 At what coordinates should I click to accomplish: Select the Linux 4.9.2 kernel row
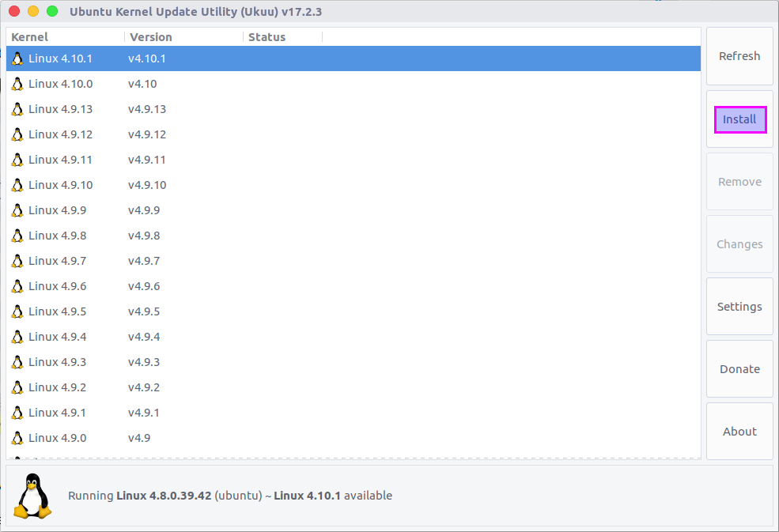point(354,388)
